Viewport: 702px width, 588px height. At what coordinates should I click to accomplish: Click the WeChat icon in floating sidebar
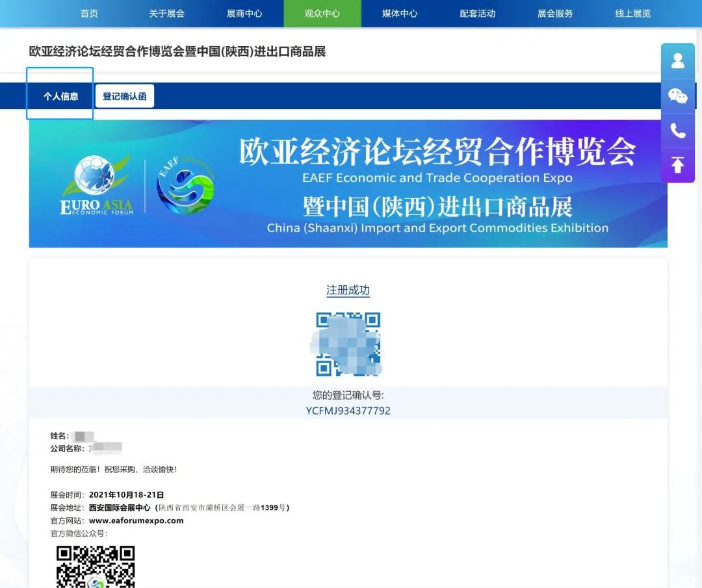point(677,96)
